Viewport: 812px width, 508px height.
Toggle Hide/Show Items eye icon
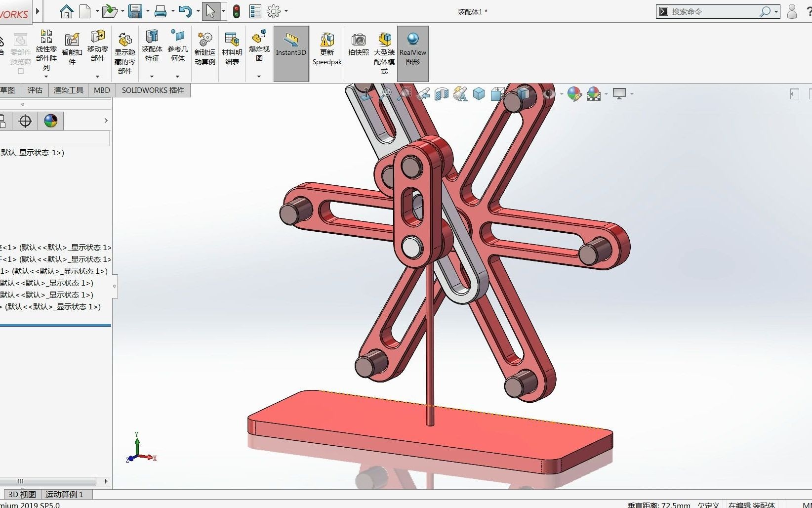click(548, 93)
